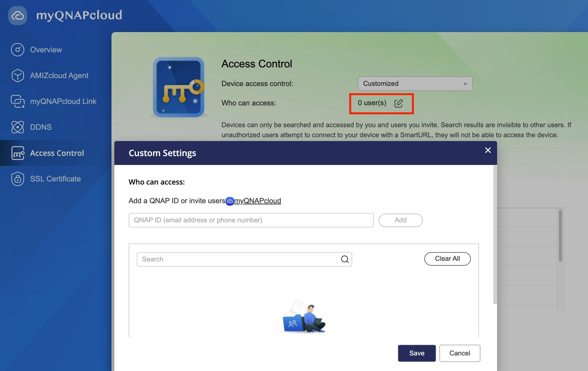Open the myQNAPcloud hyperlink
Screen dimensions: 588x371
(257, 201)
